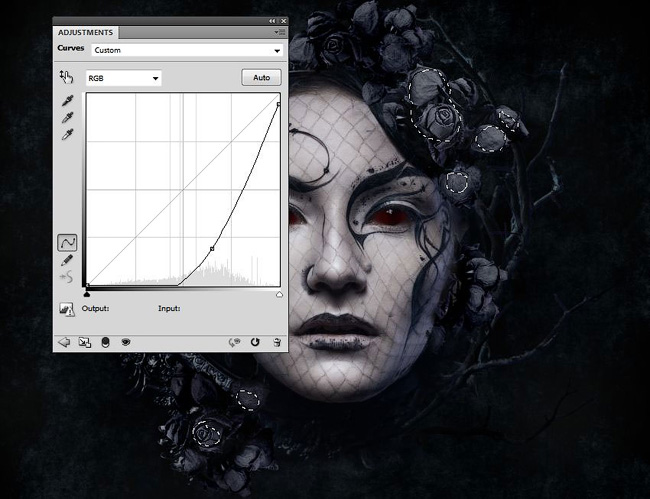Viewport: 650px width, 499px height.
Task: Select the on-image targeted adjustment hand tool
Action: 66,77
